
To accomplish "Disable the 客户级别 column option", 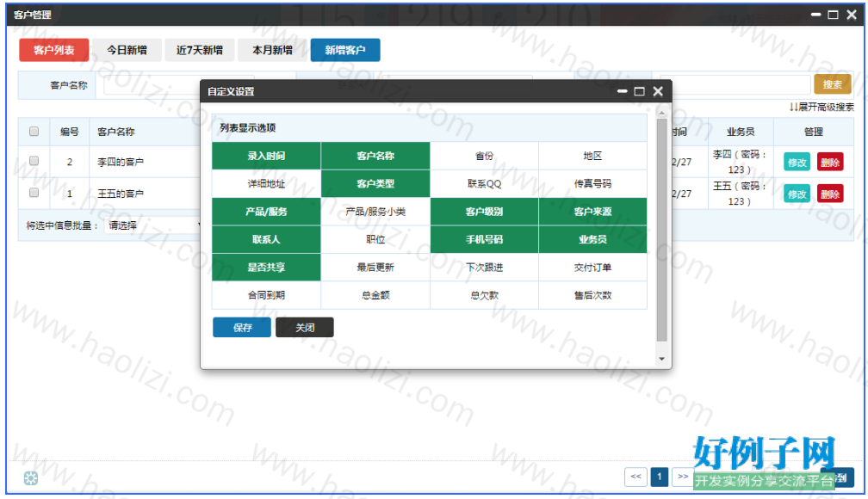I will (x=484, y=212).
